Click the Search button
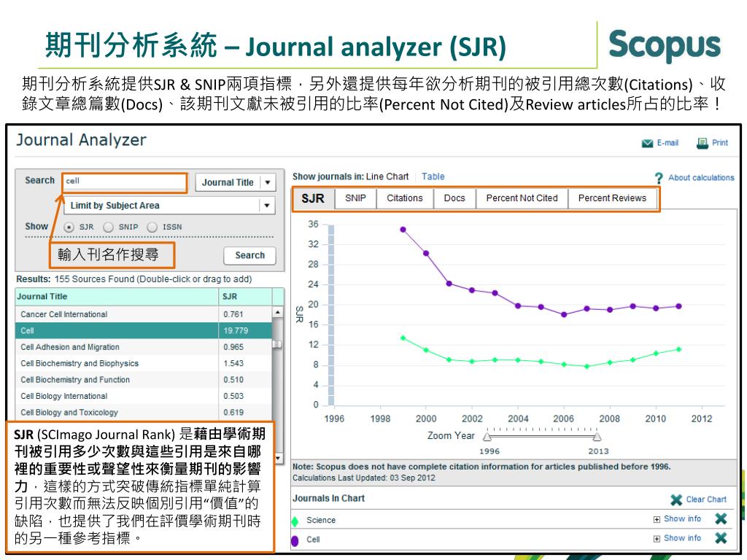This screenshot has width=747, height=560. (250, 256)
